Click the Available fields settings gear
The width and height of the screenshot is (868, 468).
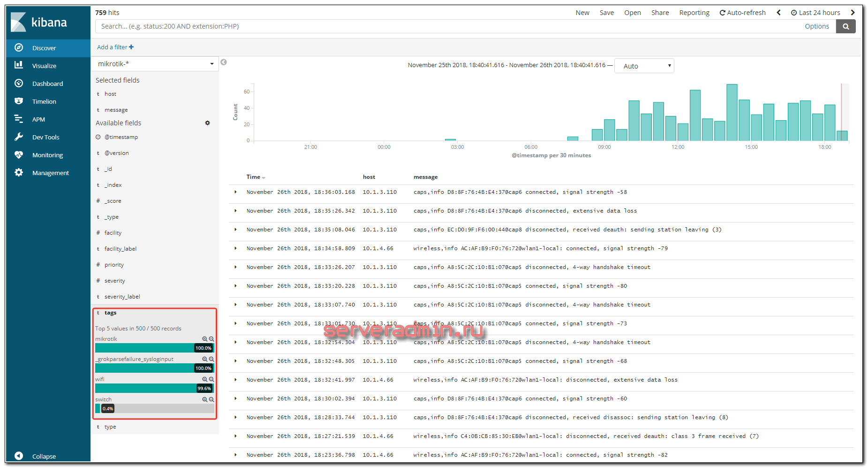point(207,123)
